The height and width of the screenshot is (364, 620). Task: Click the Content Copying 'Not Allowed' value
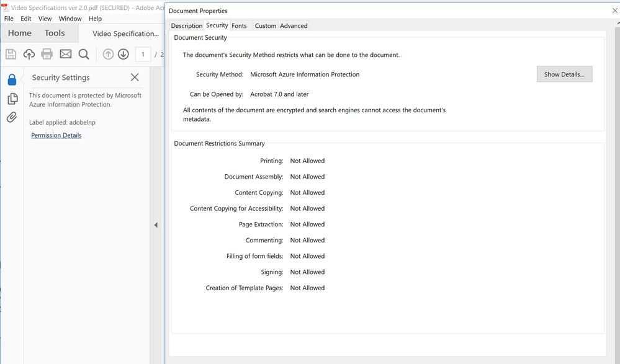[307, 192]
